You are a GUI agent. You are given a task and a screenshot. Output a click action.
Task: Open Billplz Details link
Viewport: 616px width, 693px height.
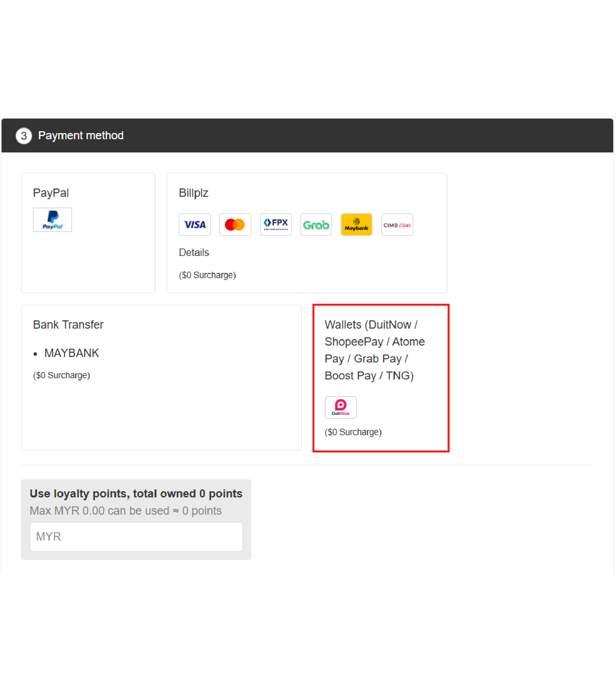(x=194, y=253)
